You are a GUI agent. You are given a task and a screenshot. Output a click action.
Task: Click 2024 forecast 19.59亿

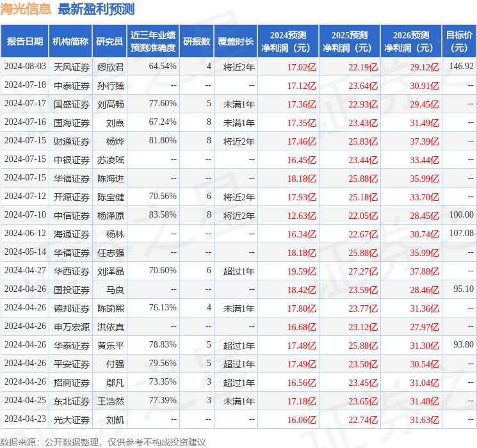coord(302,271)
